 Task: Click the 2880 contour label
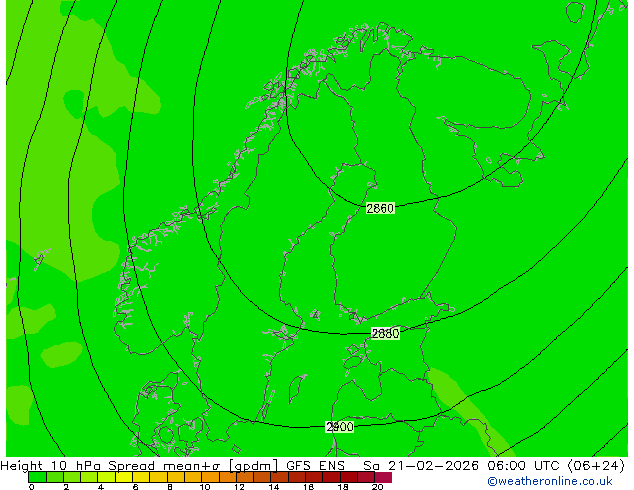[x=385, y=334]
